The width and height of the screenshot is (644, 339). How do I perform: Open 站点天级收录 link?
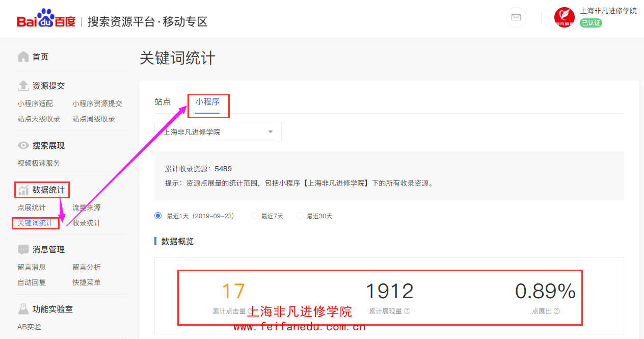tap(39, 119)
